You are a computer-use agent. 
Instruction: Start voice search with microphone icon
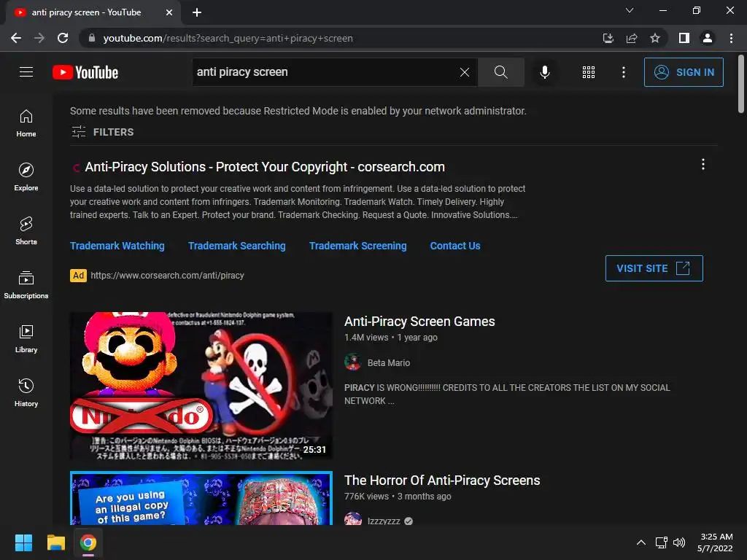click(x=544, y=72)
